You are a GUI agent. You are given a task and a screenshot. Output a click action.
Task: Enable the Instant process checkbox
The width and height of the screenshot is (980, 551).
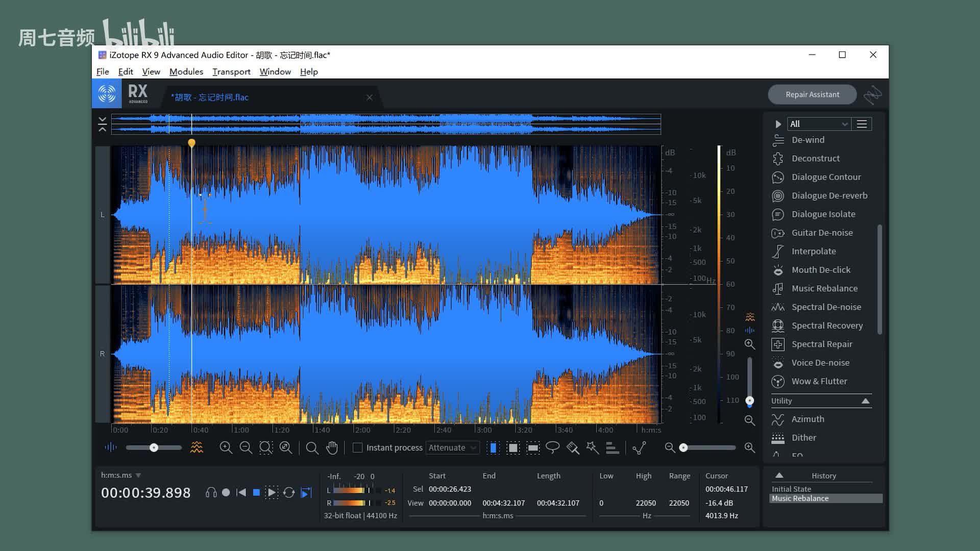[x=358, y=447]
